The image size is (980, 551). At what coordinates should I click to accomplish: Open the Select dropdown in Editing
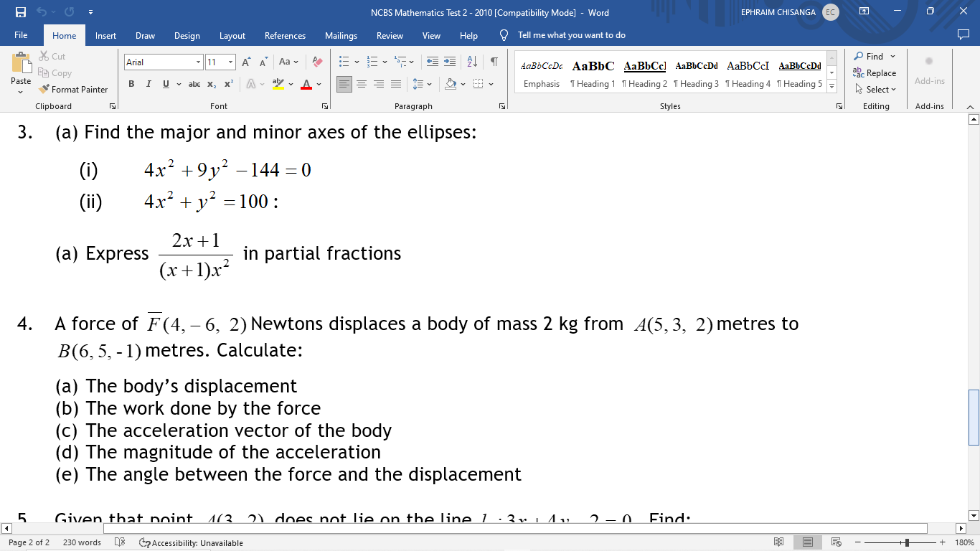pos(875,89)
